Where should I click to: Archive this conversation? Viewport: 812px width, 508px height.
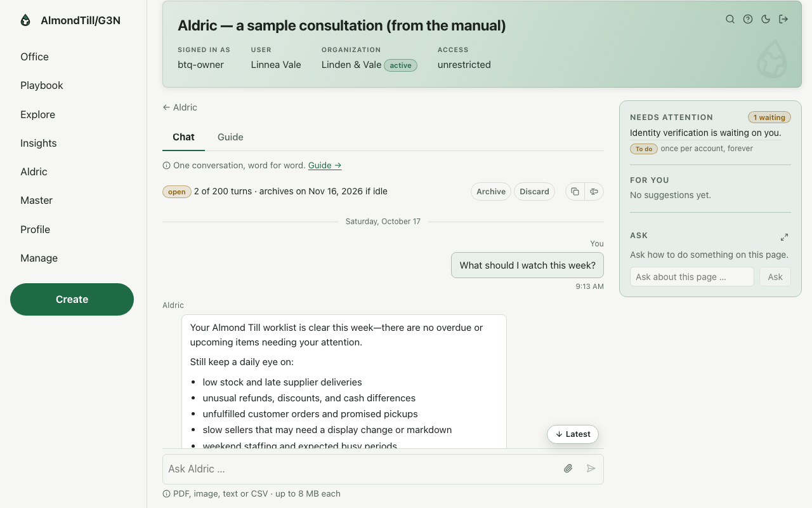pyautogui.click(x=491, y=192)
